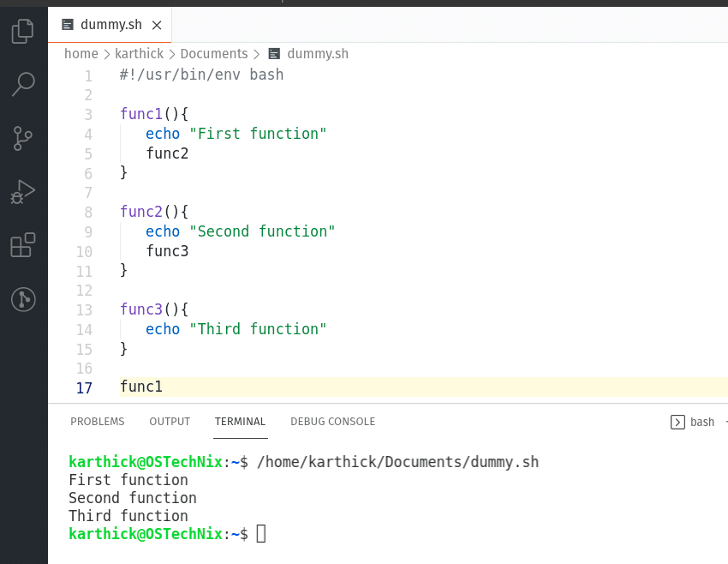Expand the Documents breadcrumb
The width and height of the screenshot is (728, 564).
pos(214,53)
